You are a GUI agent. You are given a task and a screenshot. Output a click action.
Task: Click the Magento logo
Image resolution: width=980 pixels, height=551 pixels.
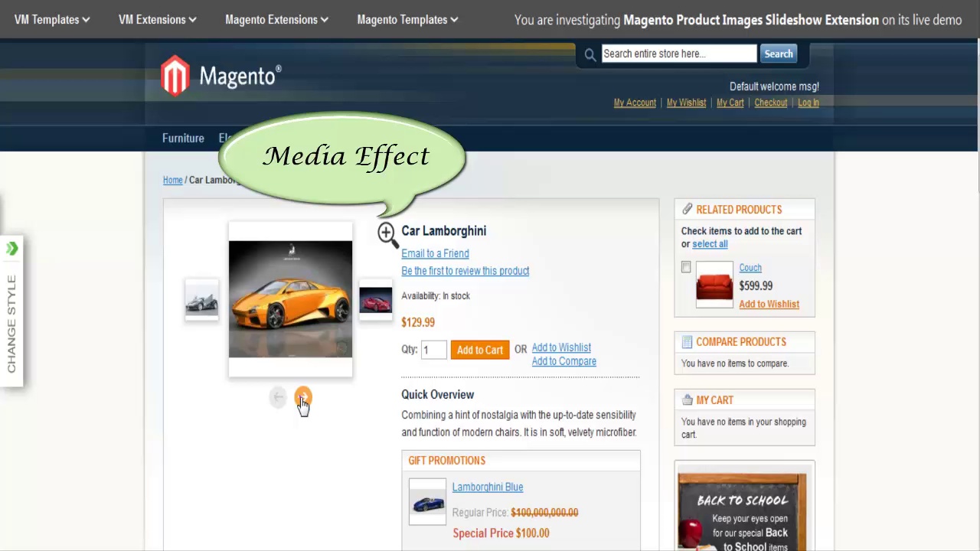(x=221, y=76)
